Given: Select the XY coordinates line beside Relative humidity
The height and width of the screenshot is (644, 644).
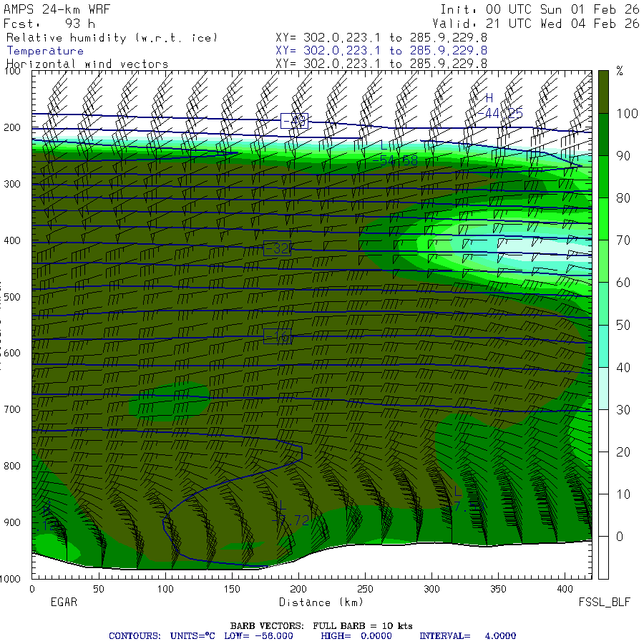Looking at the screenshot, I should click(x=381, y=38).
